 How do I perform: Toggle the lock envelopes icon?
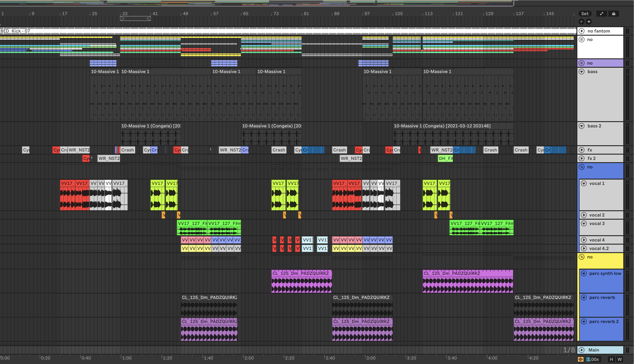click(x=613, y=14)
